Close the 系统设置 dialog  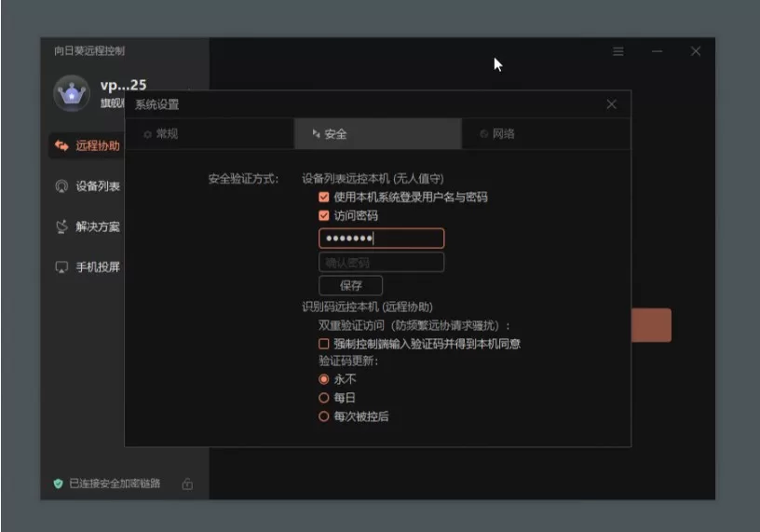[x=612, y=104]
